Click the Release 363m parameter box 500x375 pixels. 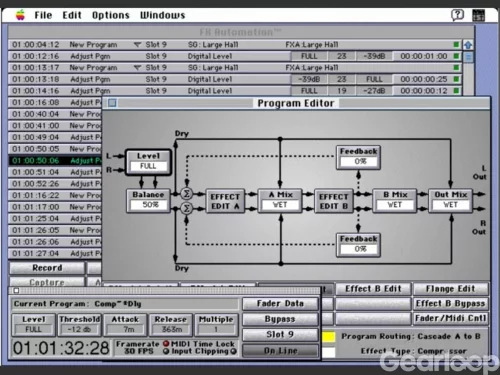[x=171, y=325]
